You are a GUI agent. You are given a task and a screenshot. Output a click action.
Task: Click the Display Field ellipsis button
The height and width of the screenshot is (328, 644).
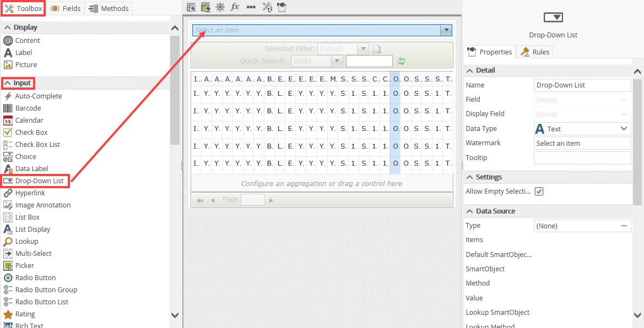click(x=624, y=114)
